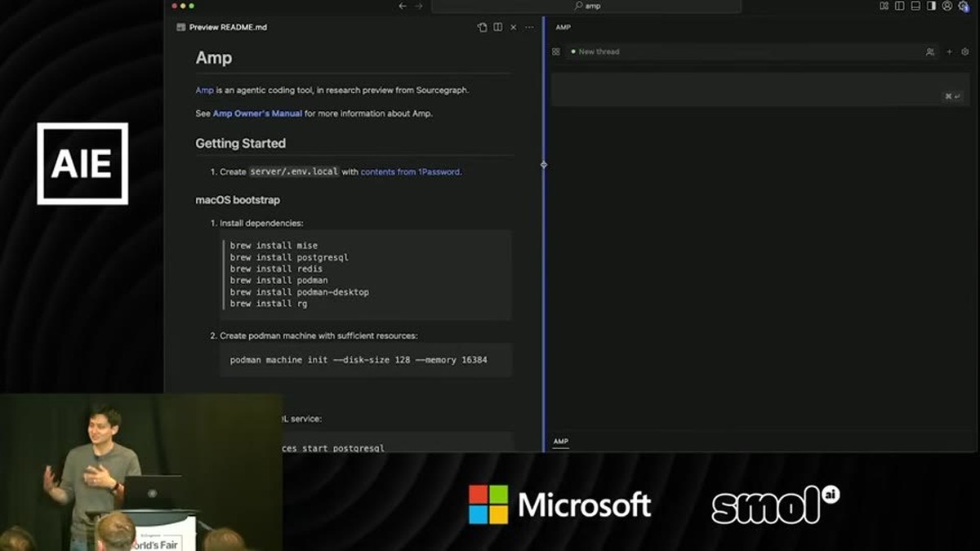Go forward with the right arrow
The image size is (980, 551).
click(419, 6)
